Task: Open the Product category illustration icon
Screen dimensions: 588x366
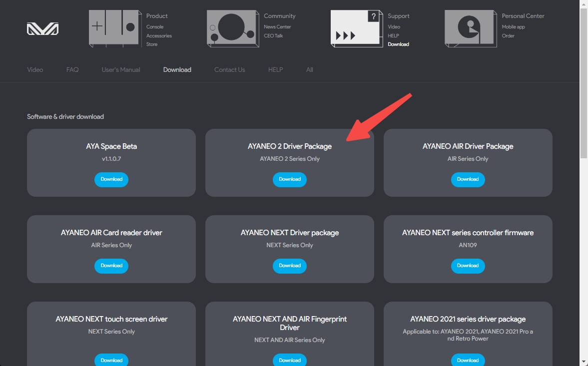Action: (x=115, y=28)
